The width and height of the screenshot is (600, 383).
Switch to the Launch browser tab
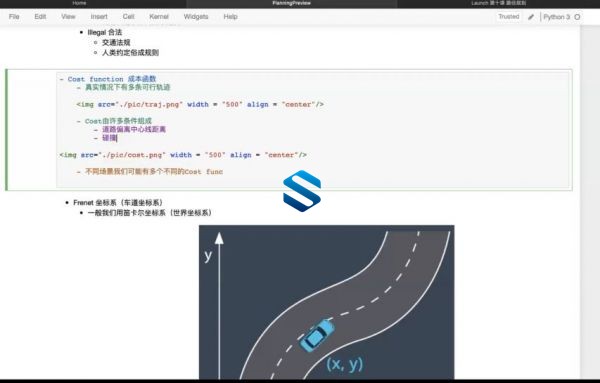[x=499, y=3]
